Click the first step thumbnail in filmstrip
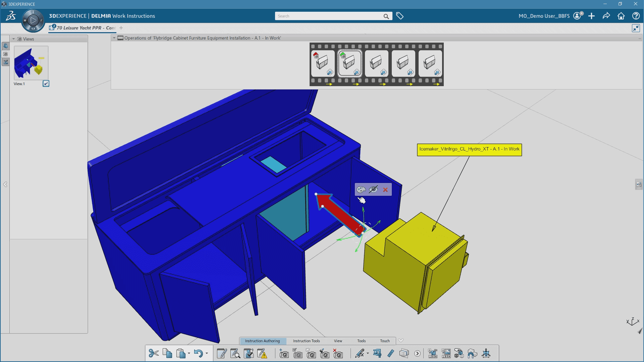The width and height of the screenshot is (644, 362). tap(322, 63)
